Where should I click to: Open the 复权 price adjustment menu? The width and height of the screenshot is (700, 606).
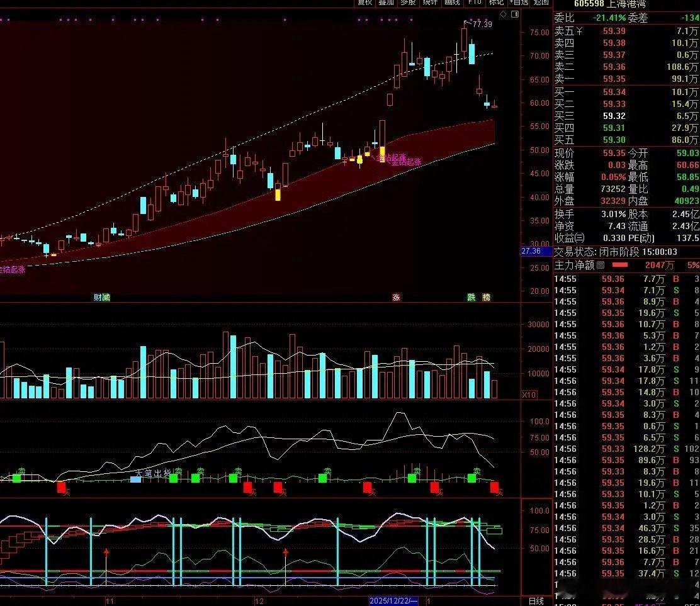365,3
